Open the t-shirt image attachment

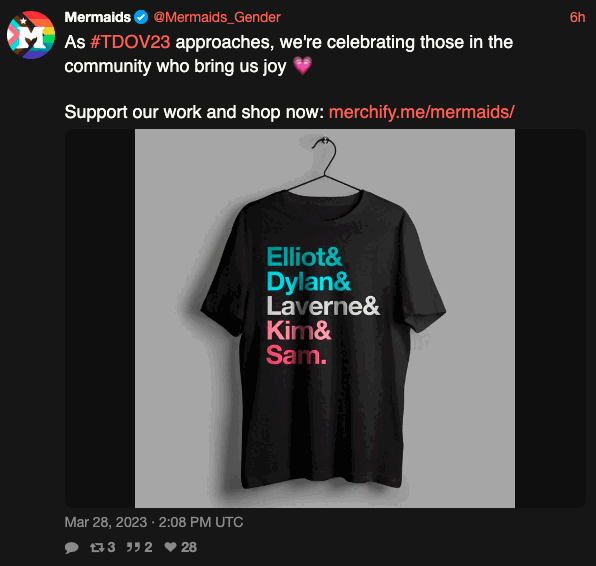click(325, 319)
